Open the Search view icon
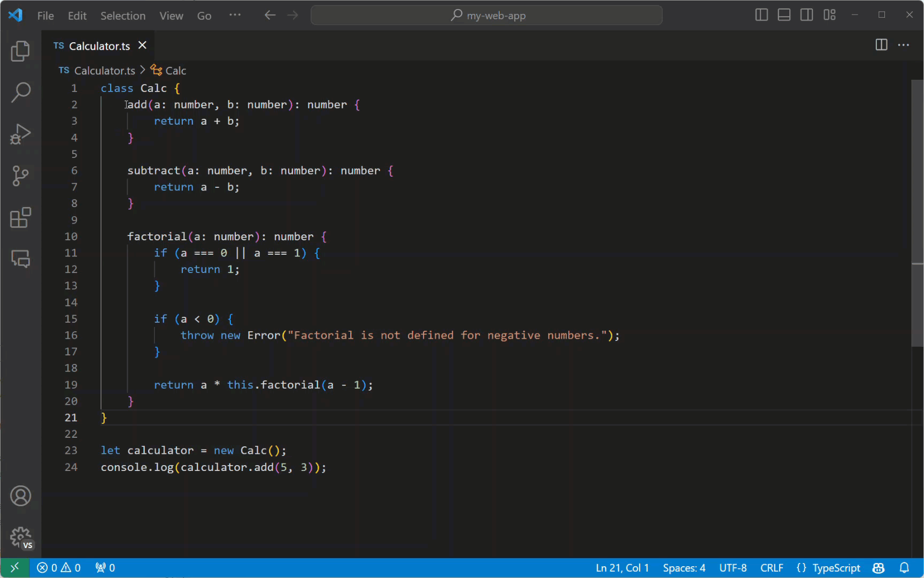This screenshot has height=578, width=924. tap(20, 92)
